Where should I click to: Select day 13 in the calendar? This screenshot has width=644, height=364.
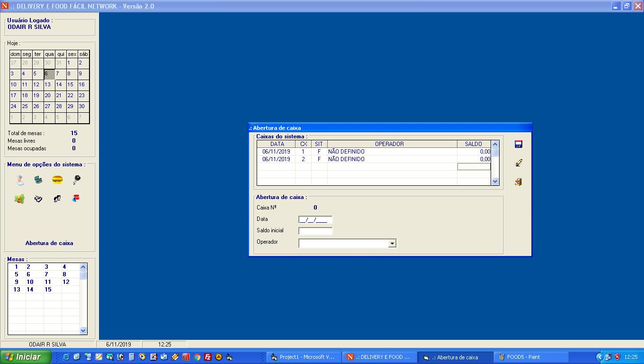coord(47,84)
